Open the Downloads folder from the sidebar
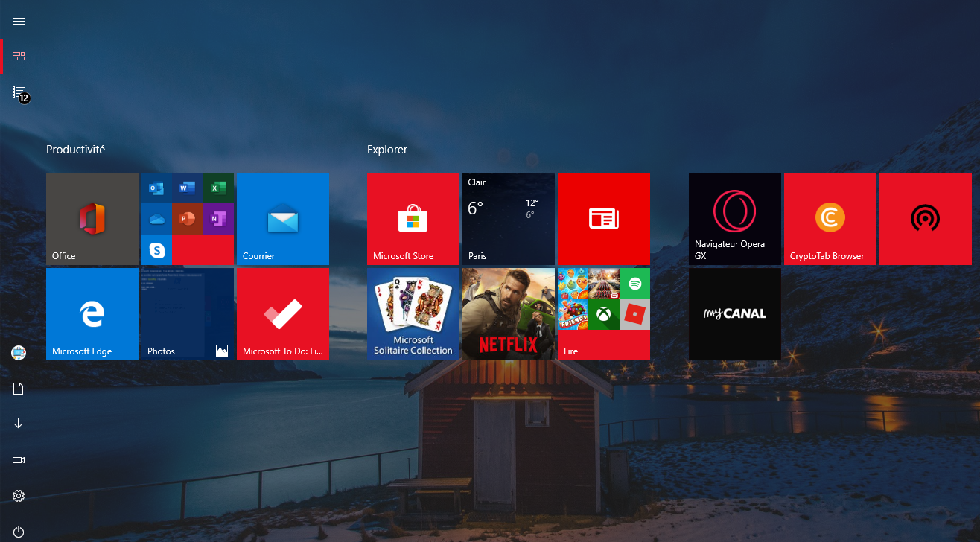This screenshot has width=980, height=542. tap(19, 424)
